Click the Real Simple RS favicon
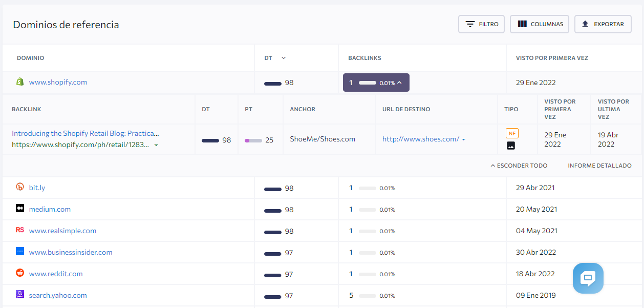Image resolution: width=644 pixels, height=308 pixels. click(20, 231)
